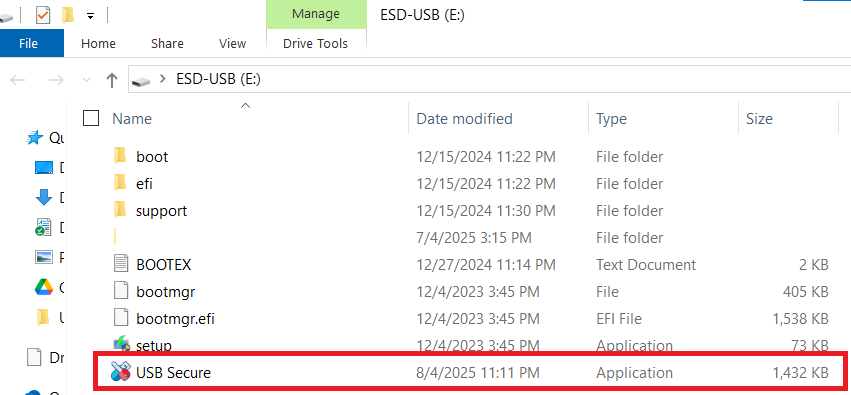The width and height of the screenshot is (851, 395).
Task: Click the EFI File type cell
Action: click(x=619, y=319)
